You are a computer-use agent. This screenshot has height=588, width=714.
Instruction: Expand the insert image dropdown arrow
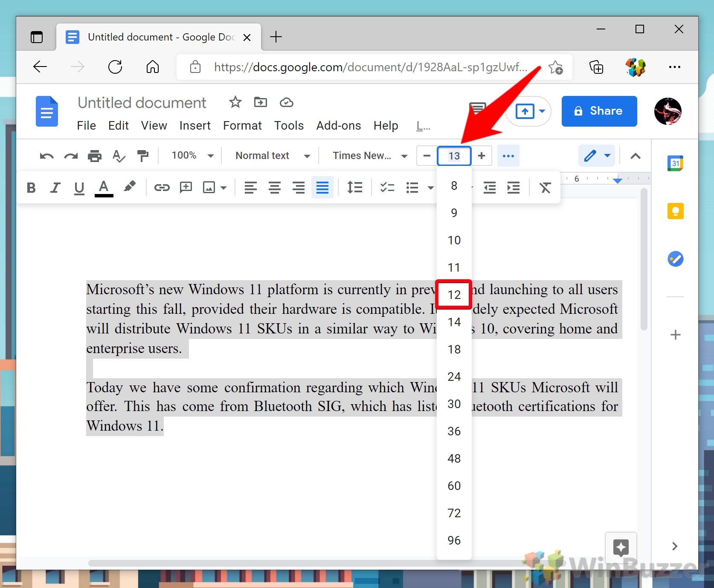tap(223, 188)
